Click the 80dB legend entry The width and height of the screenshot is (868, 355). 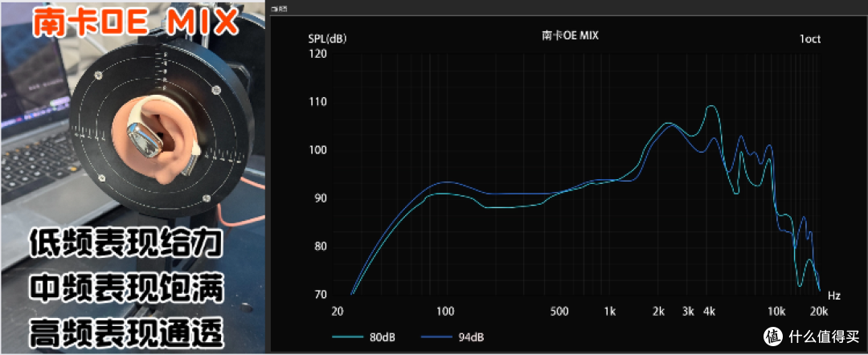point(363,337)
